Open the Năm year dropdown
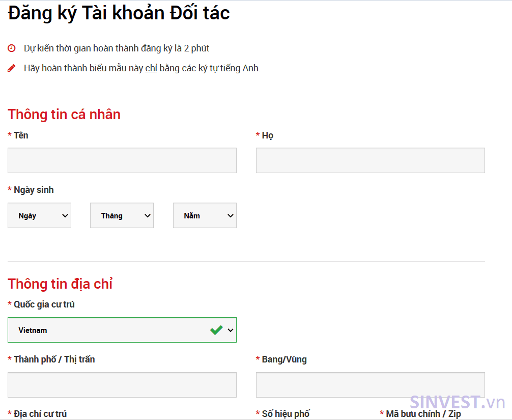Viewport: 512px width, 420px height. (205, 215)
